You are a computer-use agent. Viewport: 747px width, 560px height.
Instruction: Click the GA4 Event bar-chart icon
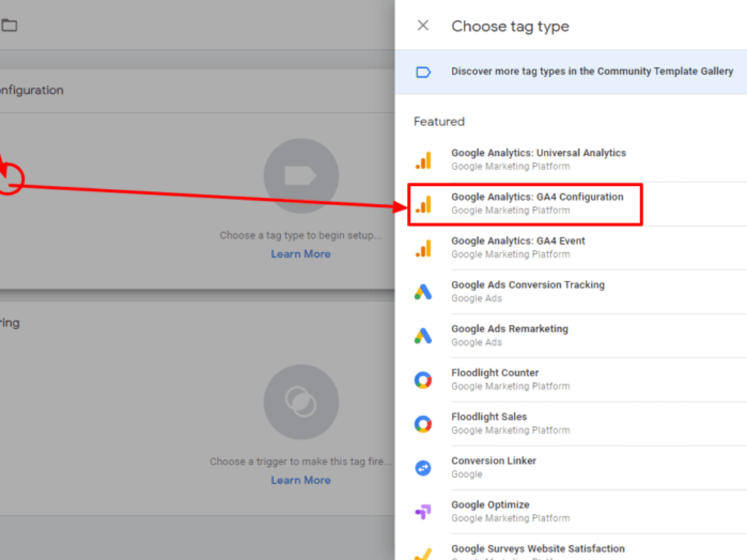423,249
